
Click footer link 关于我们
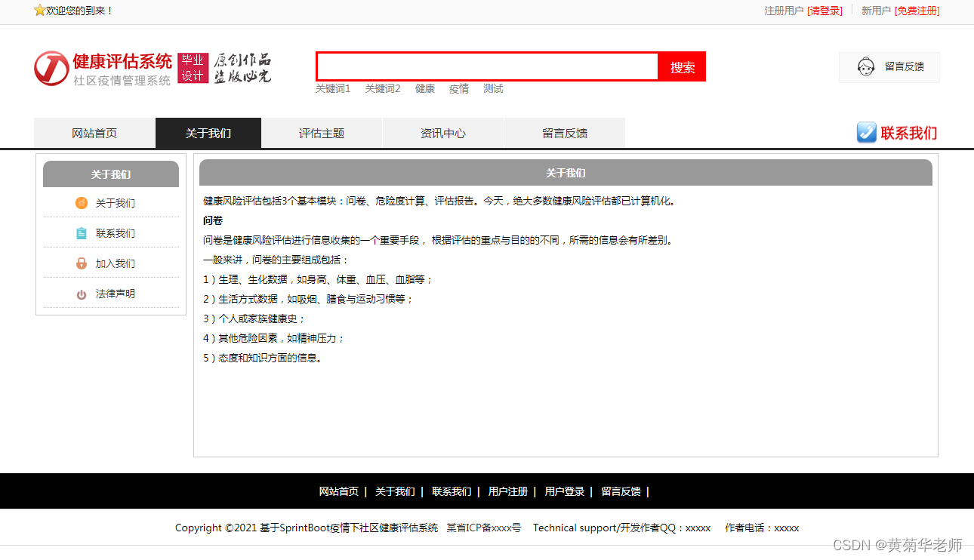[395, 491]
